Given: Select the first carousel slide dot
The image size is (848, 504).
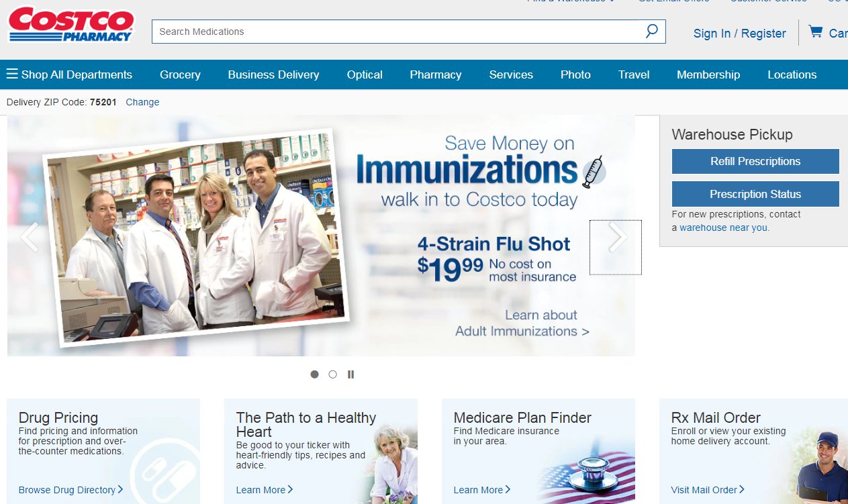Looking at the screenshot, I should tap(314, 374).
